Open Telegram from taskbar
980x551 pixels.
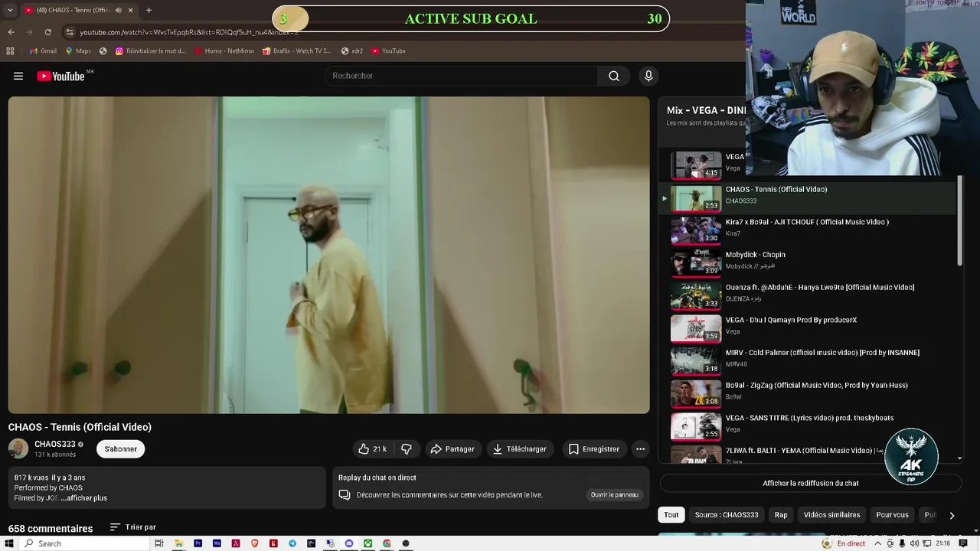tap(292, 543)
